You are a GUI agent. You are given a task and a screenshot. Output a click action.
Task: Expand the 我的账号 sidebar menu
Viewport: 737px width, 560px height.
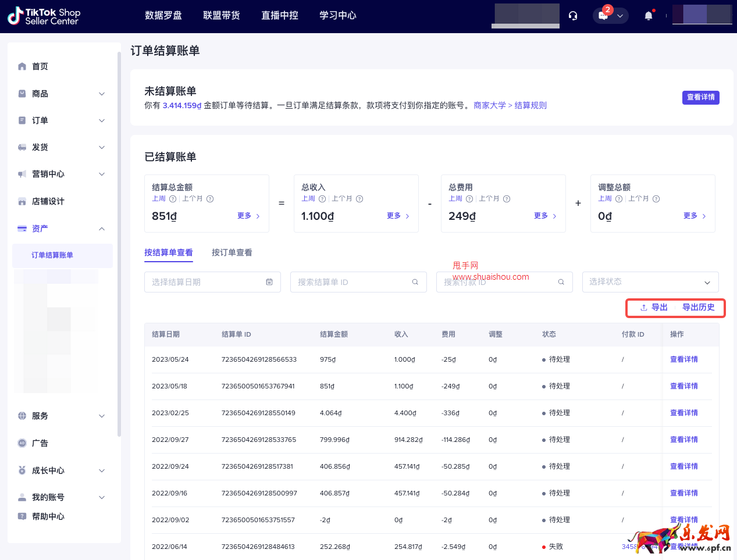pos(102,497)
